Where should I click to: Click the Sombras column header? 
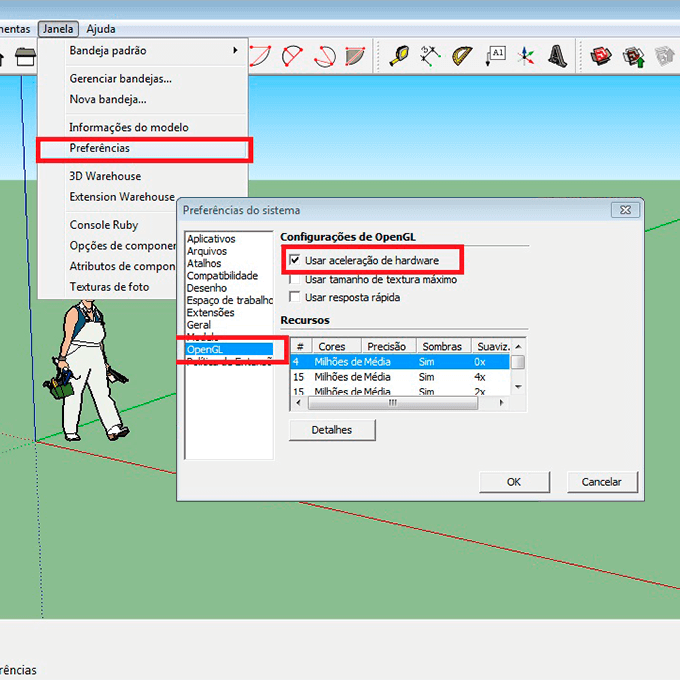444,346
